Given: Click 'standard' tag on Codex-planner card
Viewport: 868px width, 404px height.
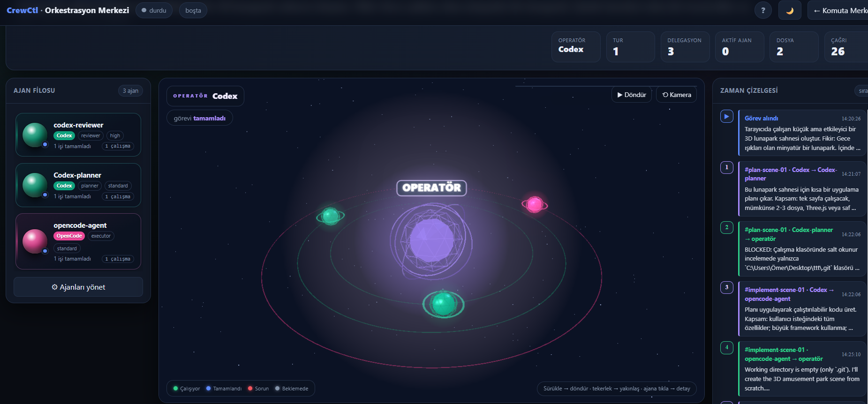Looking at the screenshot, I should coord(118,186).
